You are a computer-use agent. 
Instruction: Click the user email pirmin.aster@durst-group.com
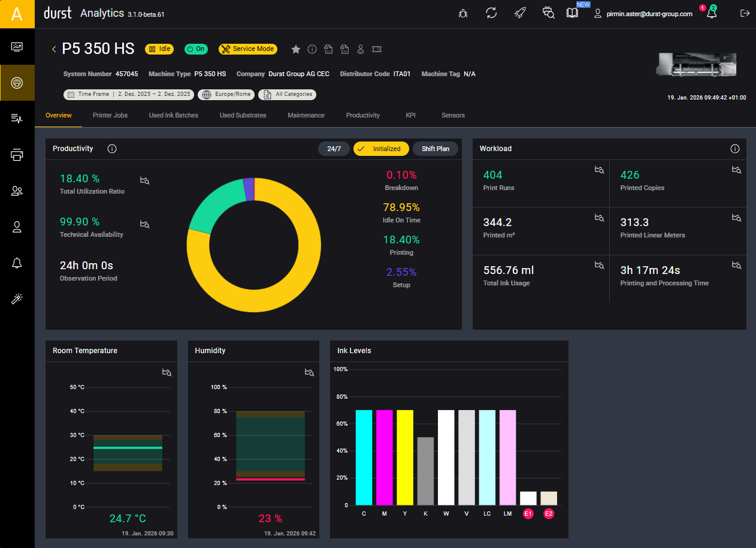click(x=649, y=14)
